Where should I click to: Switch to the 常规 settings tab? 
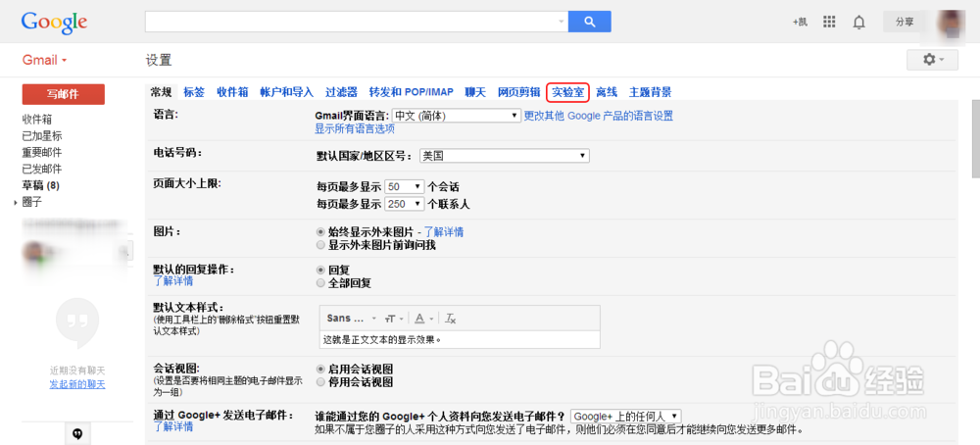point(162,92)
